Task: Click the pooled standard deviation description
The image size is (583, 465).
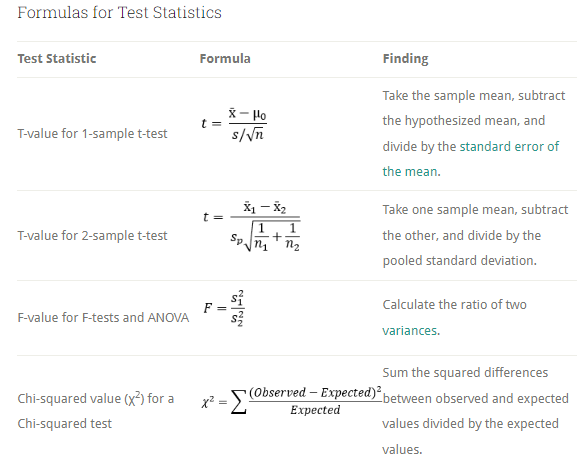Action: (x=476, y=235)
